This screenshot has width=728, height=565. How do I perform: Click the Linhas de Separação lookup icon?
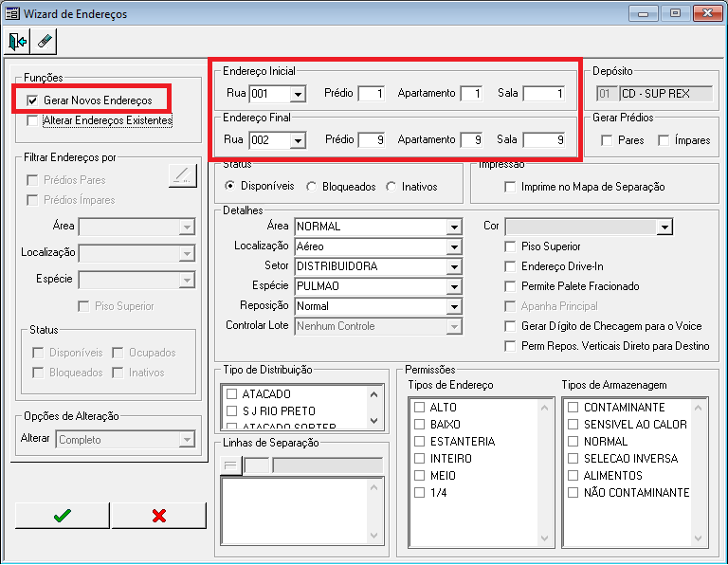[x=230, y=465]
